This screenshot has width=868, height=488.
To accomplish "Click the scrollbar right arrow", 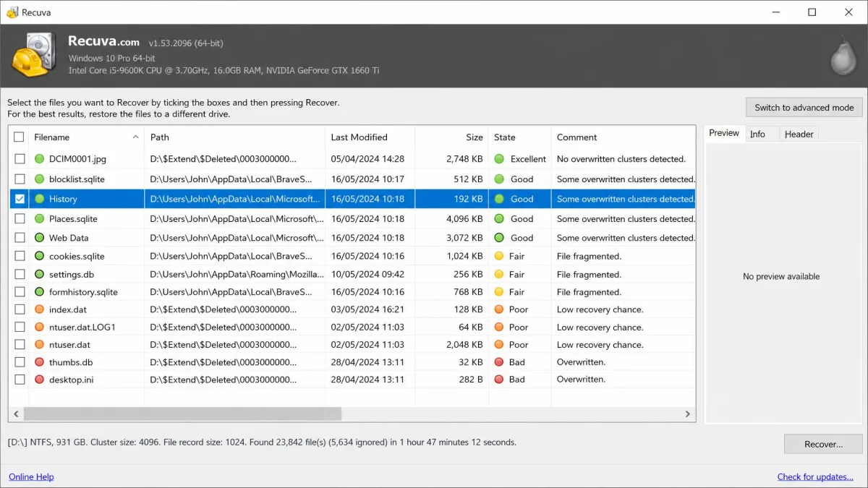I will tap(688, 414).
